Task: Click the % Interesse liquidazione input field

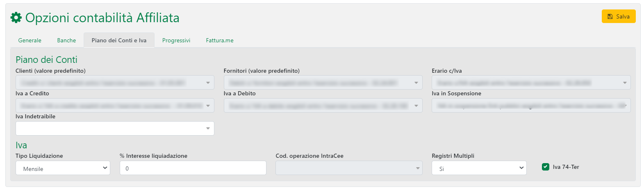Action: (x=193, y=168)
